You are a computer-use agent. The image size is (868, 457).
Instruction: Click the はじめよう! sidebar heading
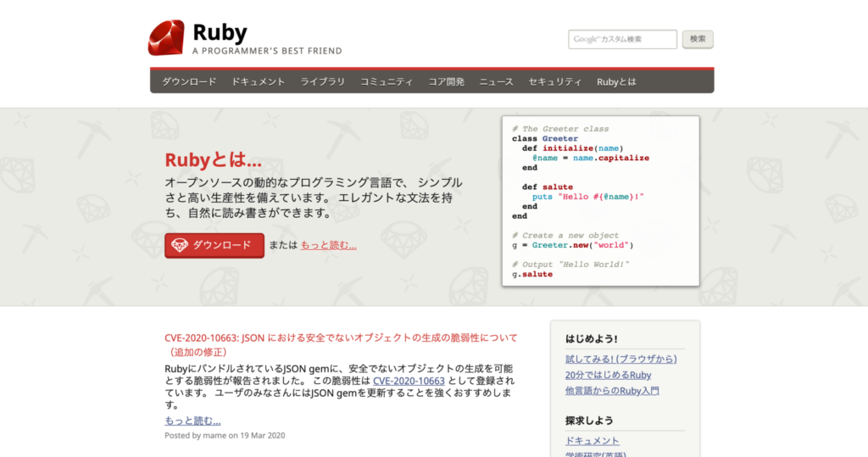(x=591, y=339)
